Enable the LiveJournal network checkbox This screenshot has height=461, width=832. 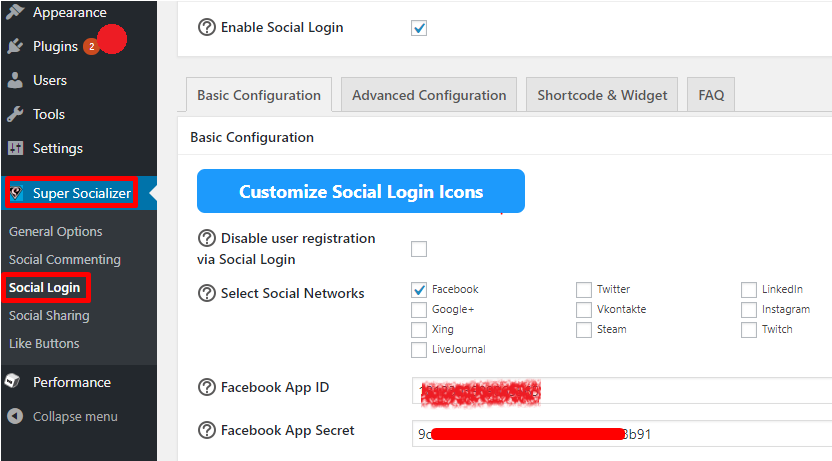(419, 350)
